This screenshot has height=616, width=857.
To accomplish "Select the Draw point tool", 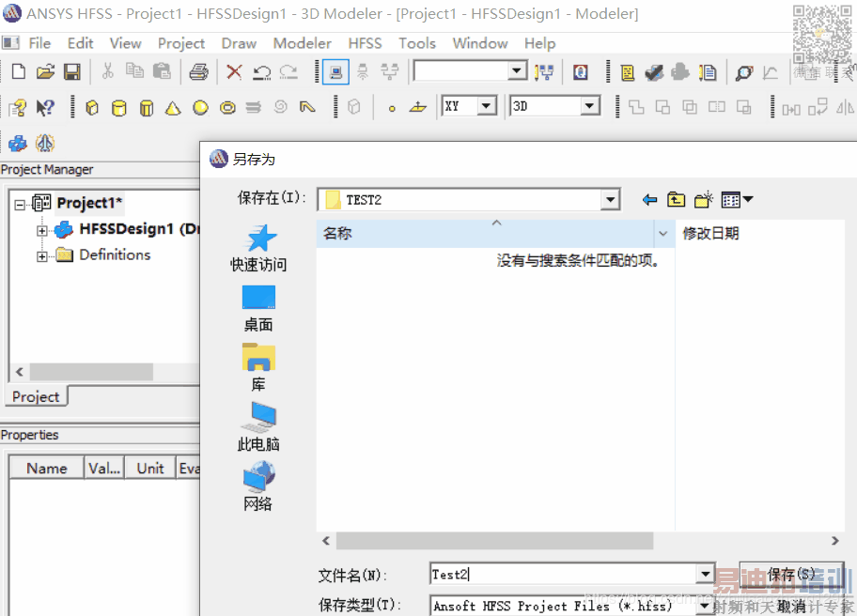I will click(392, 109).
